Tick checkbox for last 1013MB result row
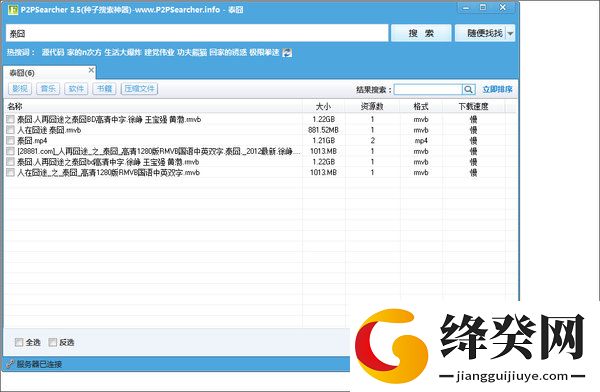Viewport: 600px width, 392px height. click(x=10, y=173)
